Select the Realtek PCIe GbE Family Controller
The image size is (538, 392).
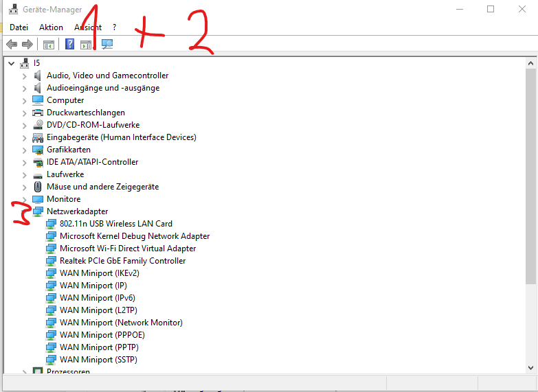pyautogui.click(x=122, y=261)
